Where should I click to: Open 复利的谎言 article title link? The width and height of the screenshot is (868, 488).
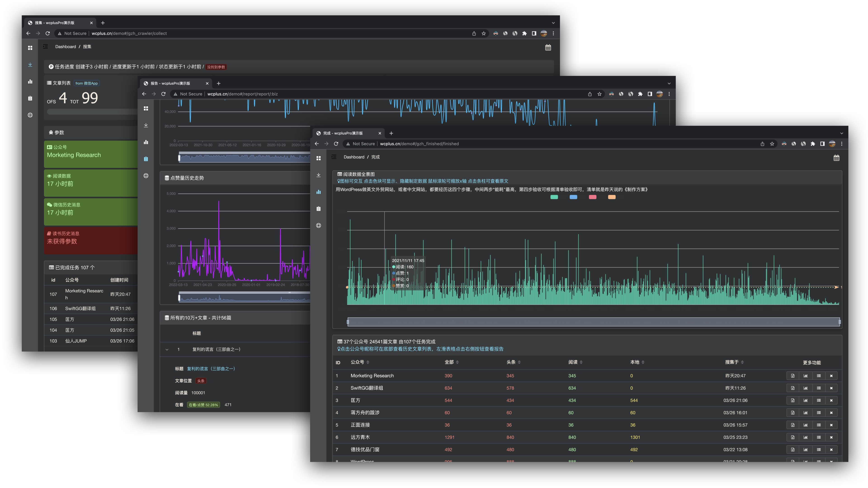point(211,369)
